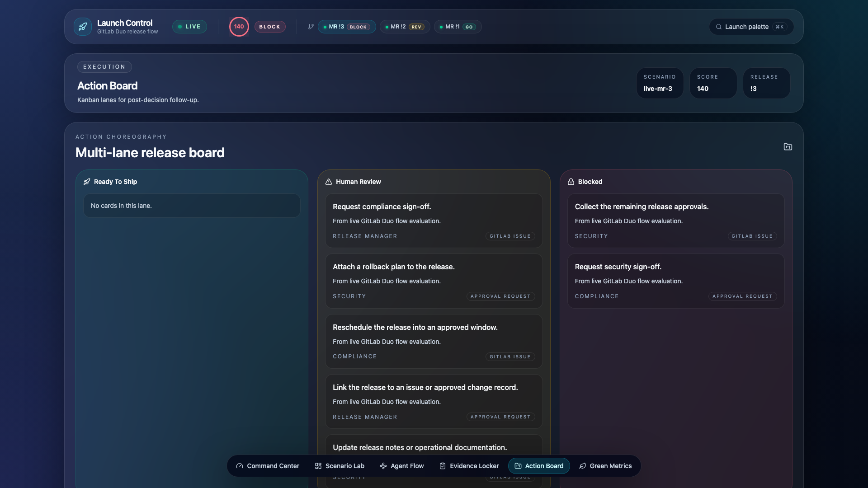The height and width of the screenshot is (488, 868).
Task: Select the MR !2 REV chip
Action: pos(405,27)
